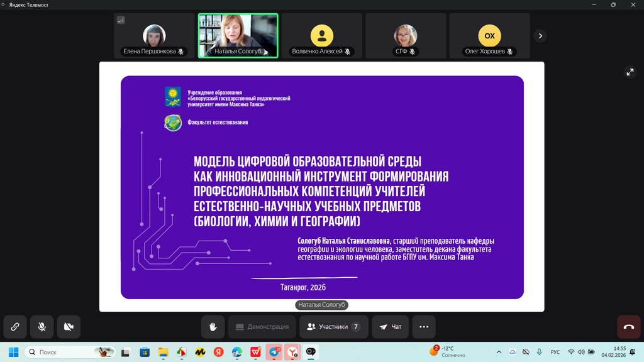
Task: Open the Чат panel
Action: click(x=391, y=327)
